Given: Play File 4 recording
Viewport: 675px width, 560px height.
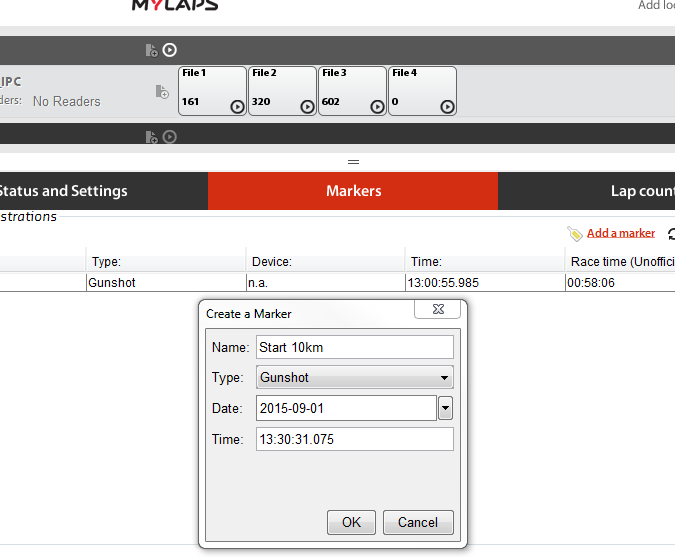Looking at the screenshot, I should coord(447,107).
